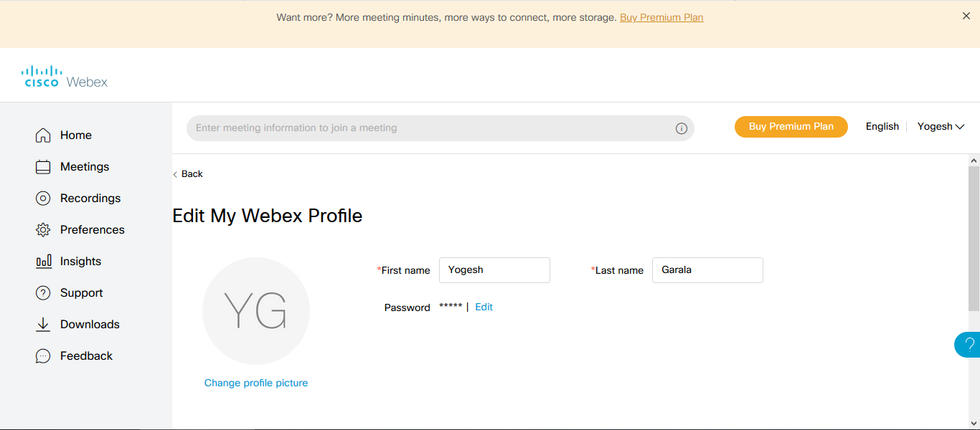Dismiss the premium plan banner

point(966,16)
